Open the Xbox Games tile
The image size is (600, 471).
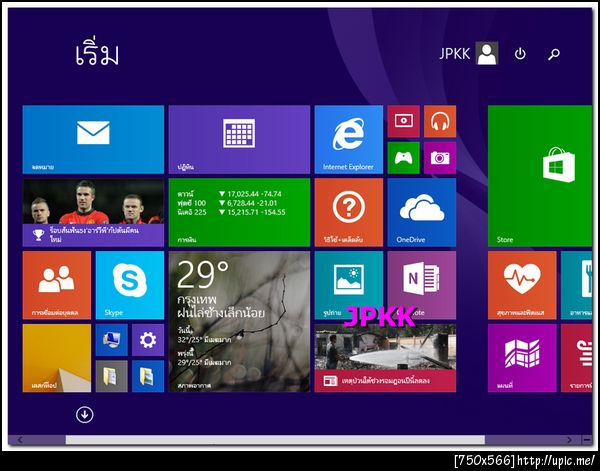tap(403, 158)
